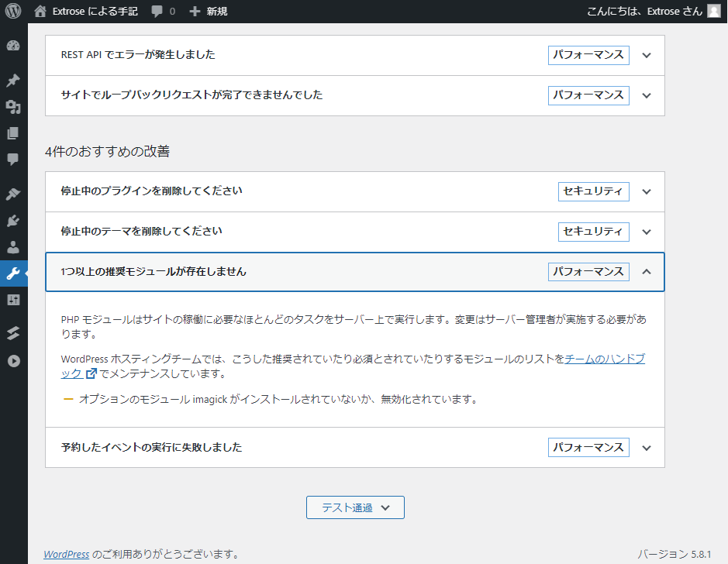Toggle the テスト通過 passed tests button
Image resolution: width=728 pixels, height=564 pixels.
(355, 507)
